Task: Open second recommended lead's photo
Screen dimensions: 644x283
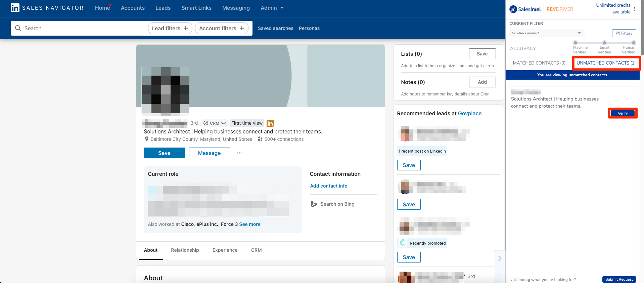Action: click(x=406, y=187)
